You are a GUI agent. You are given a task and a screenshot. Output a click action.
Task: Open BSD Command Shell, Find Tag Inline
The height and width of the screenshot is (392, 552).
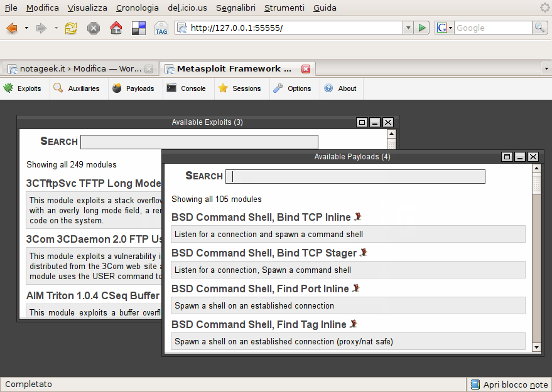pos(259,324)
